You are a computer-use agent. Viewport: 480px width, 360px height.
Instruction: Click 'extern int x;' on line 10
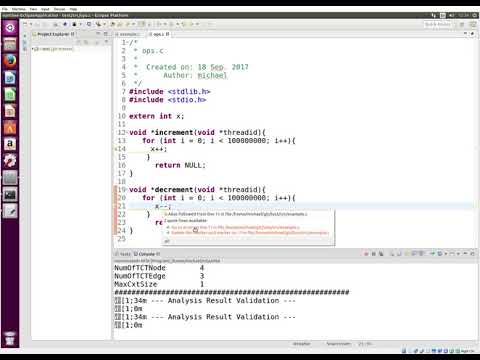click(156, 116)
